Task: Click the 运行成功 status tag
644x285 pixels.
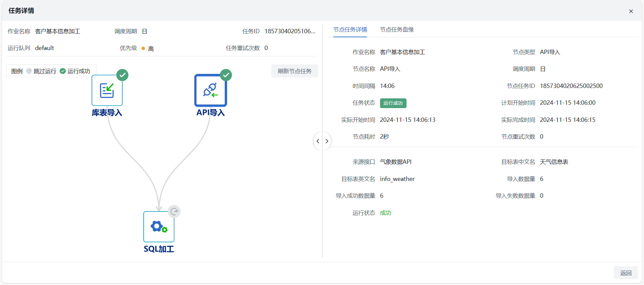Action: pos(393,103)
